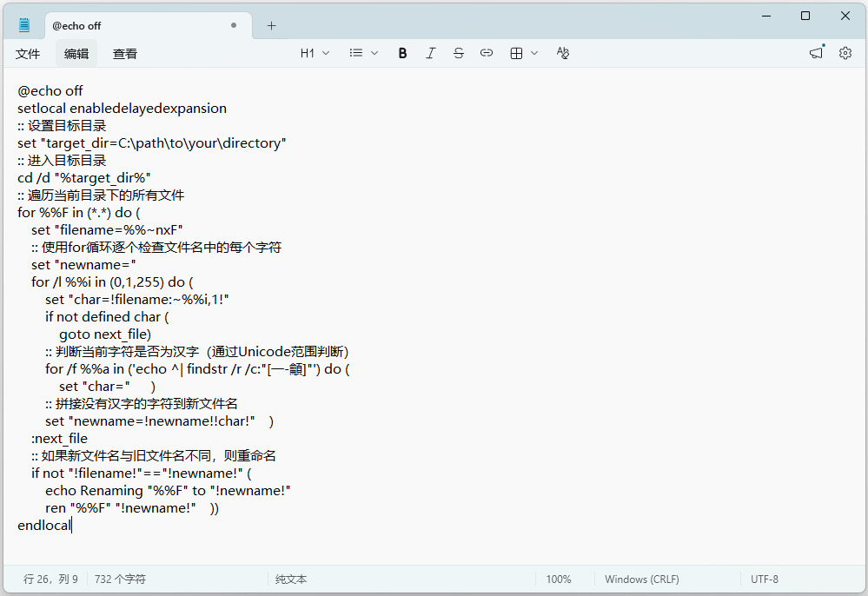Open the 文件 menu
Image resolution: width=868 pixels, height=596 pixels.
28,53
